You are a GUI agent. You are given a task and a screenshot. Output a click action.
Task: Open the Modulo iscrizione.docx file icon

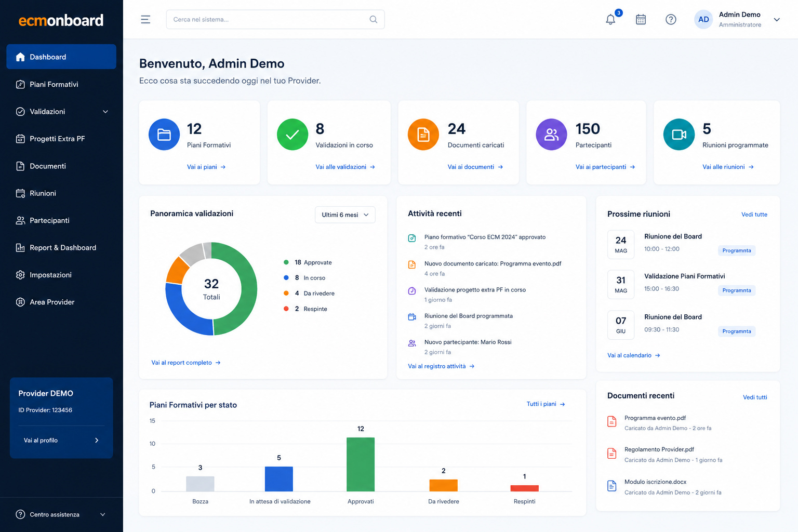pyautogui.click(x=612, y=486)
